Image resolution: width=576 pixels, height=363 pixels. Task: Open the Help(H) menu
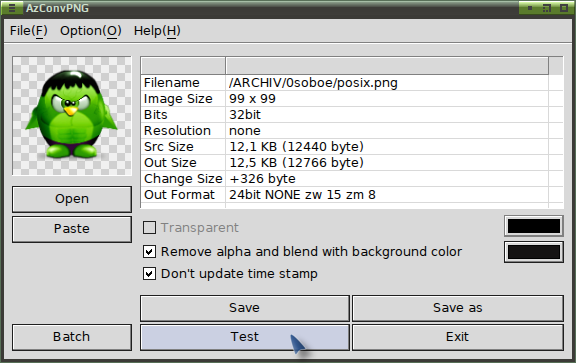[x=157, y=31]
